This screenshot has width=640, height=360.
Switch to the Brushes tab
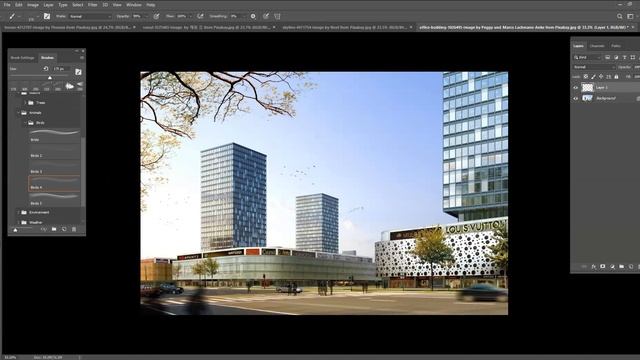[x=47, y=58]
